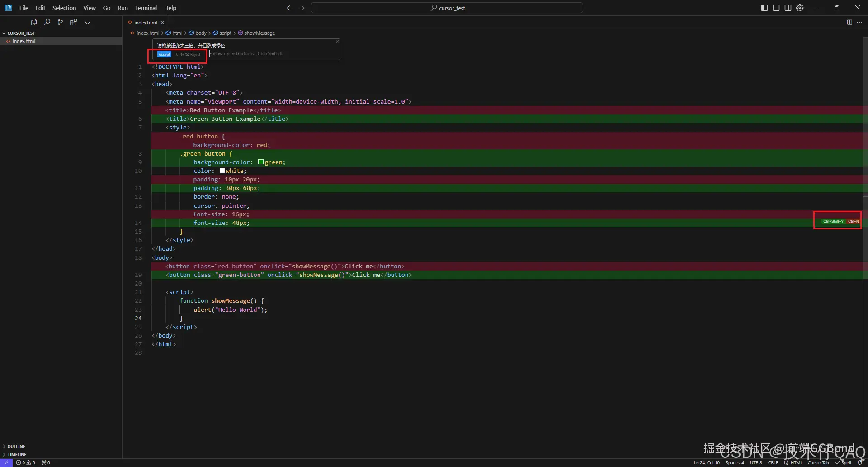Open the Explorer view icon

pyautogui.click(x=33, y=22)
